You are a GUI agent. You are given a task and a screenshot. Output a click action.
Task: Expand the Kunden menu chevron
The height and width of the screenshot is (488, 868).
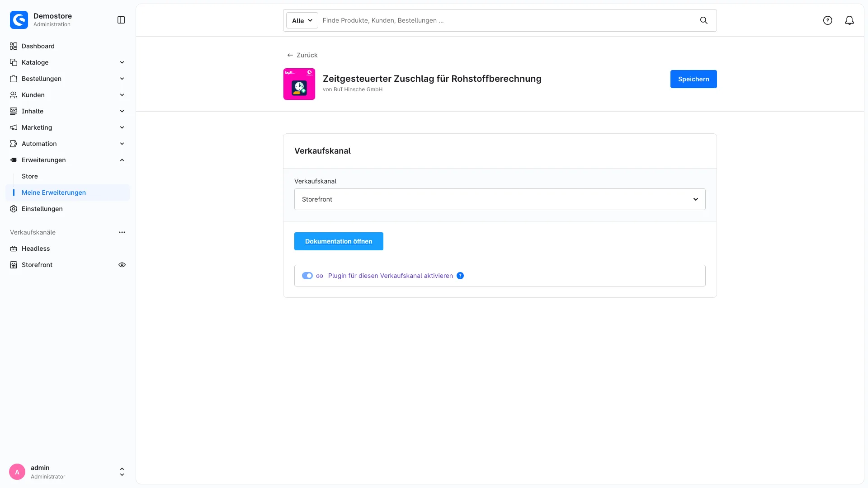click(122, 95)
